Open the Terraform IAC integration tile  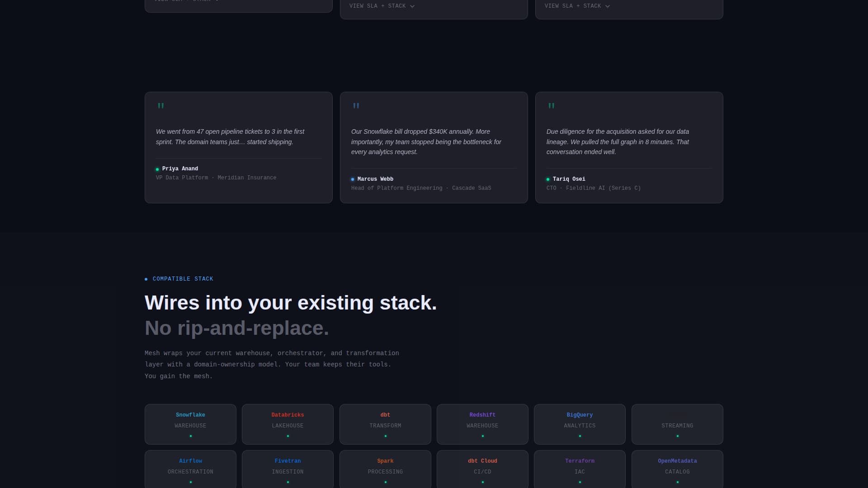click(580, 469)
